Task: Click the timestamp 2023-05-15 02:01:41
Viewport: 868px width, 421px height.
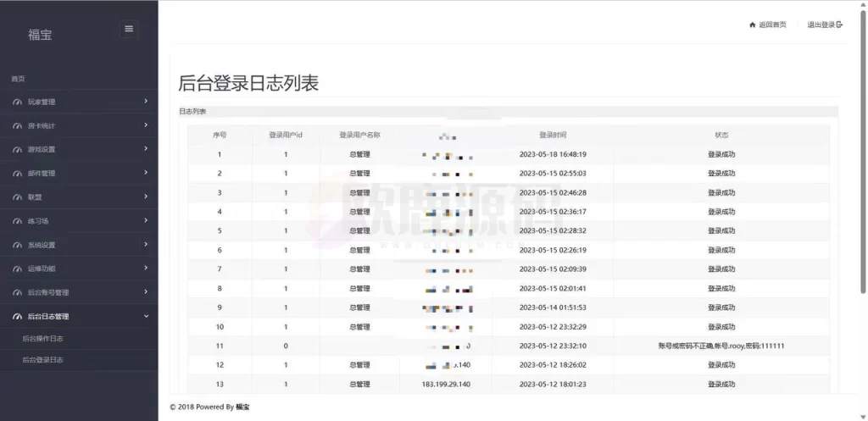Action: click(553, 288)
